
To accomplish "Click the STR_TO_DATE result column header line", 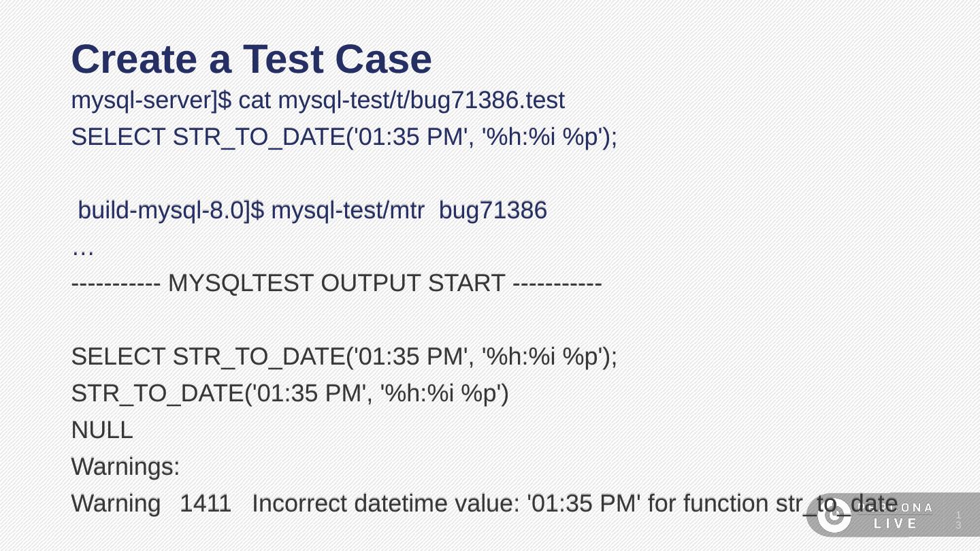I will [290, 393].
